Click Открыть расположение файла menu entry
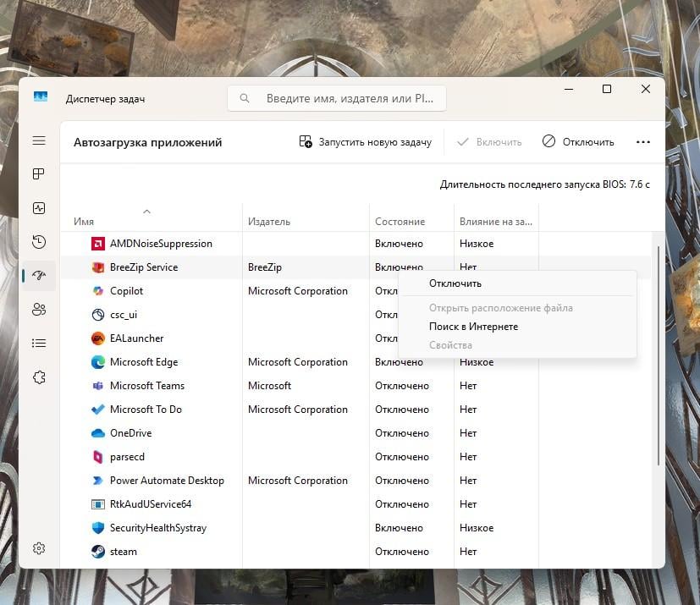This screenshot has width=700, height=605. click(x=517, y=308)
